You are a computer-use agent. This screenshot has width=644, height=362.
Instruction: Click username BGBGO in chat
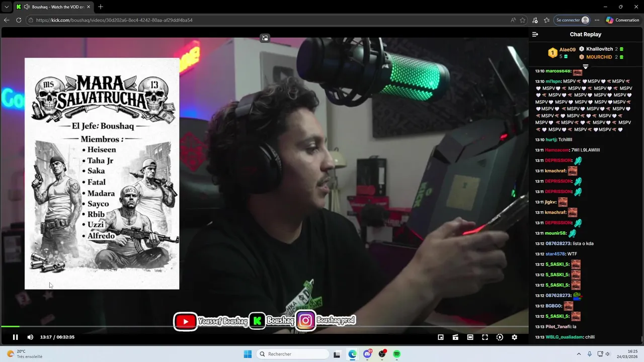553,306
